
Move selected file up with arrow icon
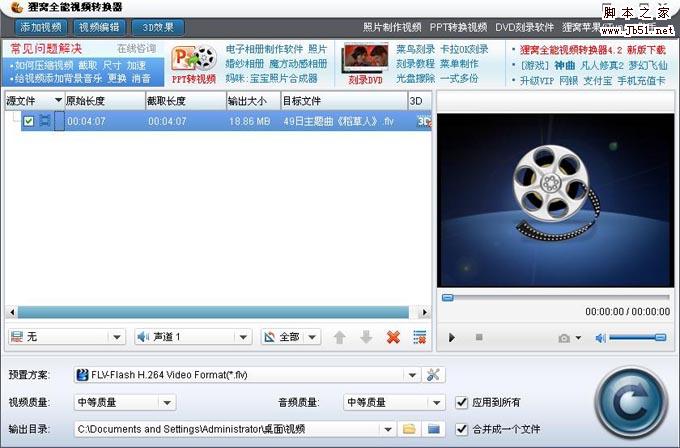[340, 337]
